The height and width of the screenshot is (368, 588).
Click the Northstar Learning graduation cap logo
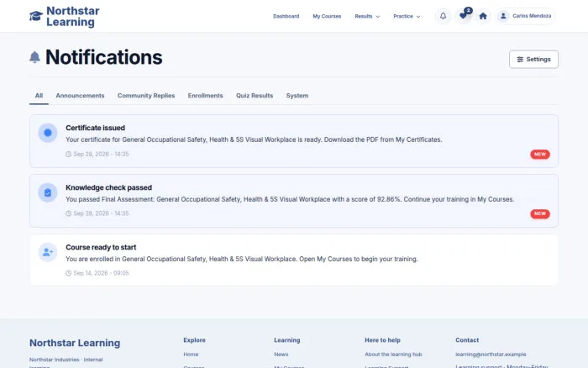(36, 16)
